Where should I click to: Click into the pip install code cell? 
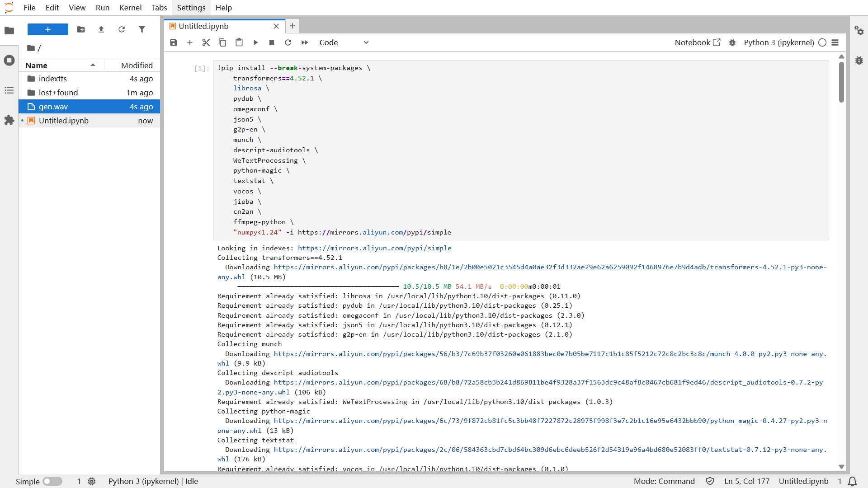click(521, 150)
